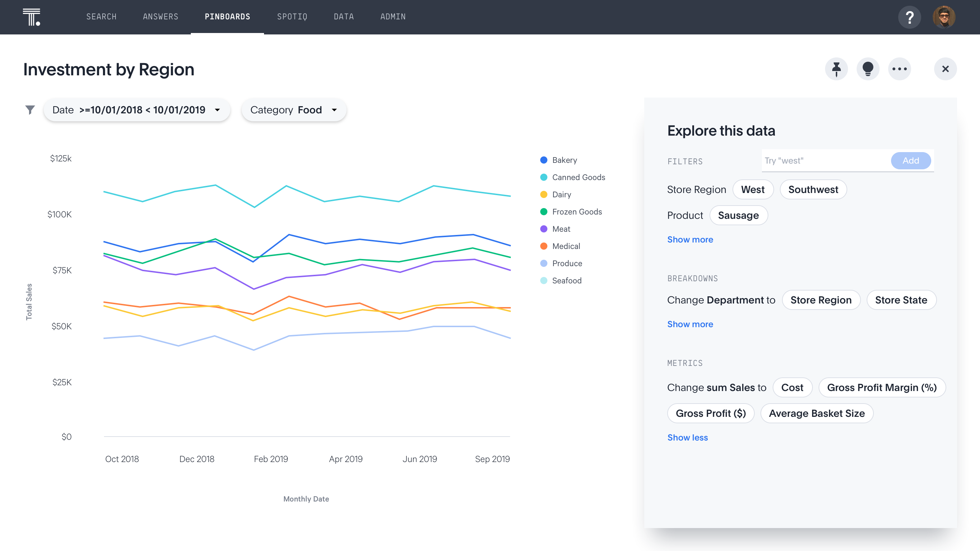Click the lightbulb insights icon

[x=868, y=69]
